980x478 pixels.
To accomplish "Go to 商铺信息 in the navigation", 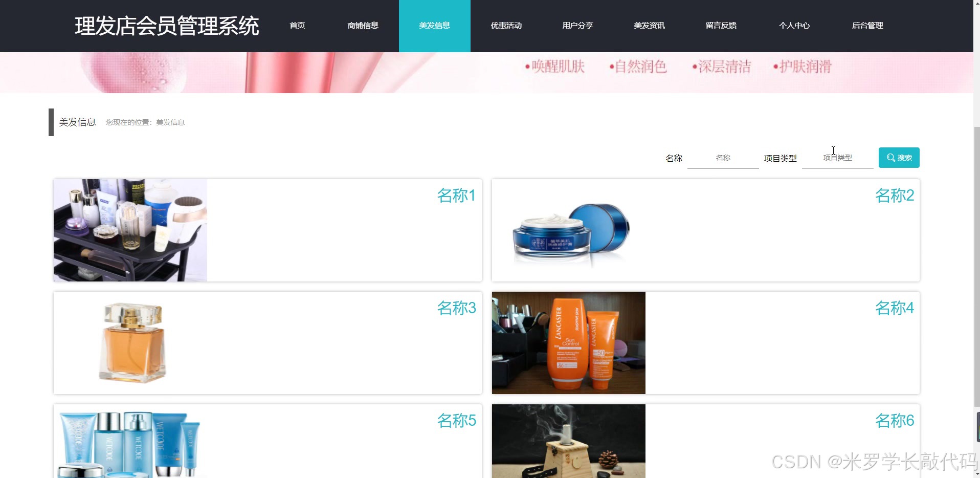I will click(363, 26).
